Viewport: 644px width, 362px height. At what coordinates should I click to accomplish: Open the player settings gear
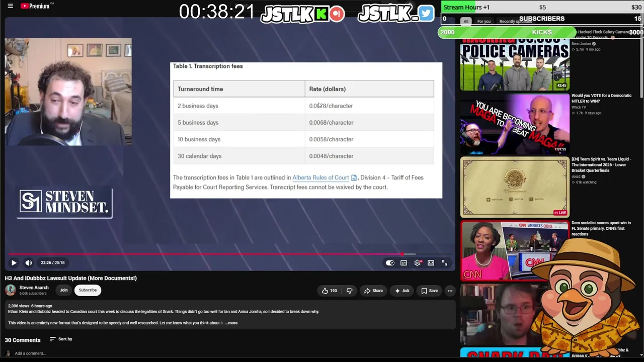[x=418, y=262]
